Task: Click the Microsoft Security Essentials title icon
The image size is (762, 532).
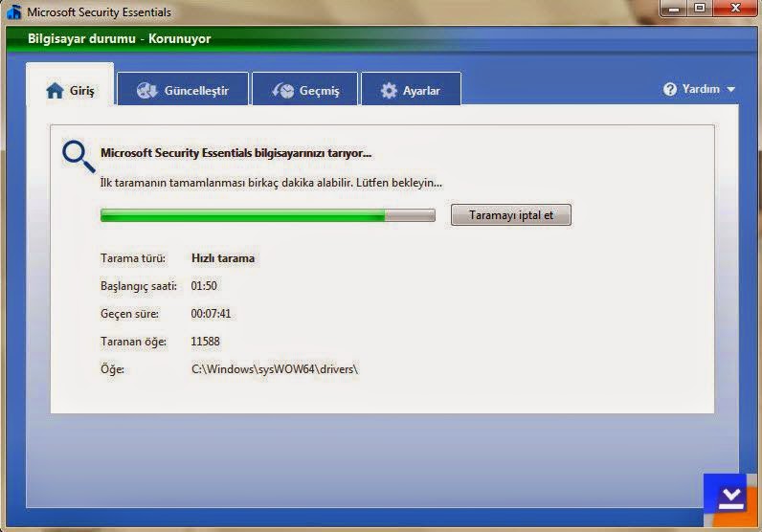Action: [x=13, y=11]
